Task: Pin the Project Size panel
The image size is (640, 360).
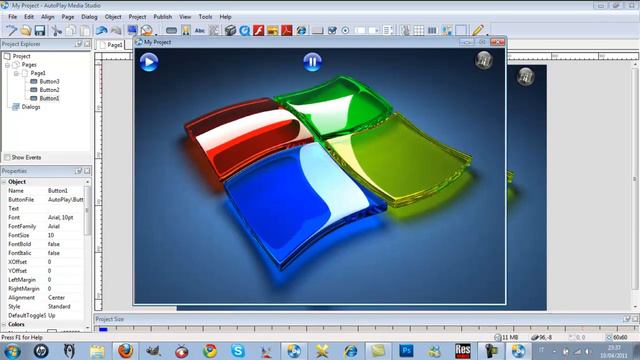Action: tap(627, 319)
